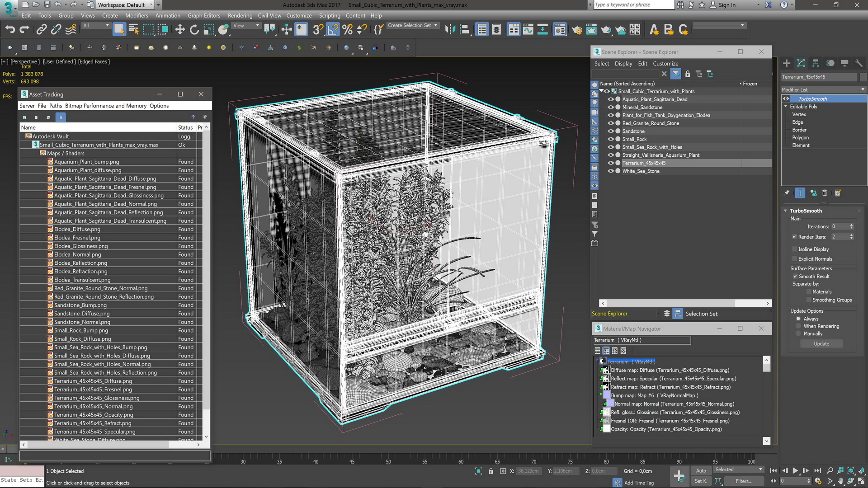
Task: Open the Create Selection Set dropdown
Action: click(x=412, y=25)
